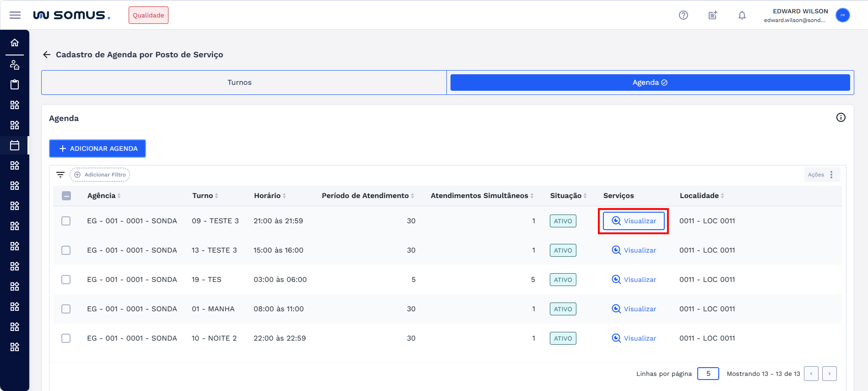Open the notifications bell icon
Screen dimensions: 868x391
742,15
